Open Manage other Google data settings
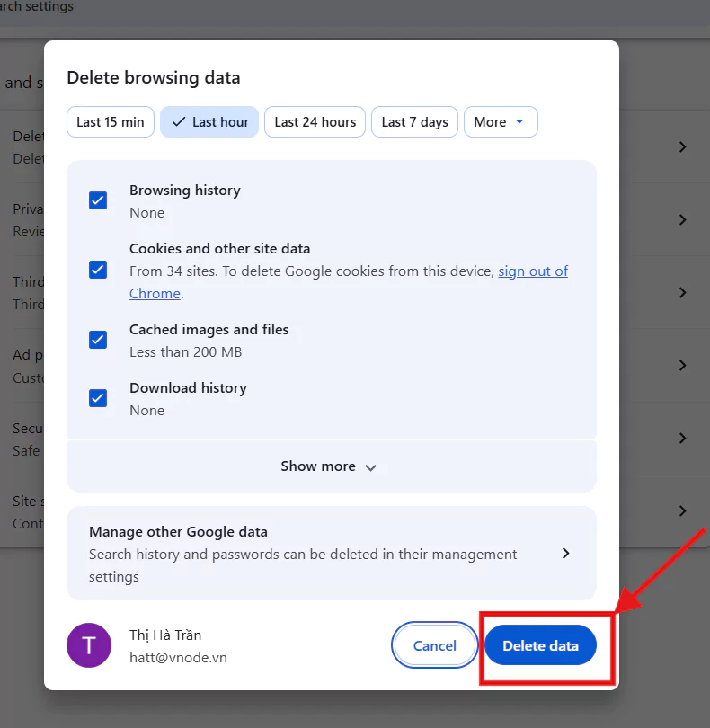This screenshot has width=710, height=728. pos(331,554)
